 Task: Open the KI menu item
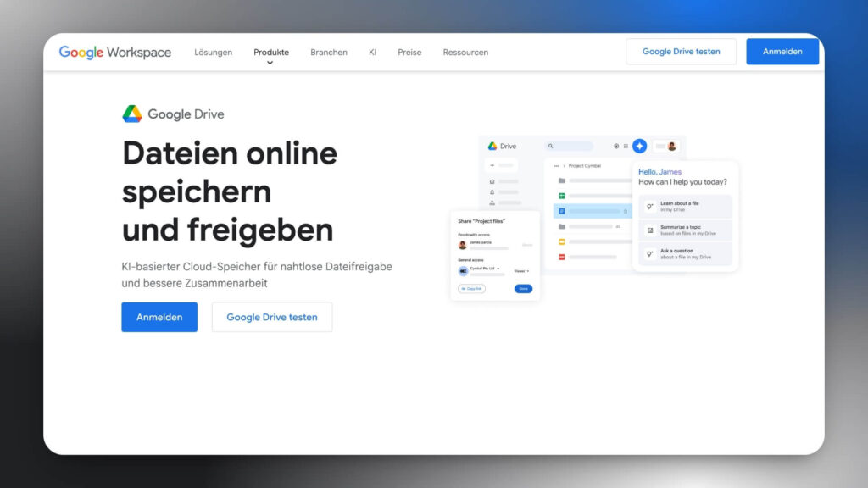[373, 52]
